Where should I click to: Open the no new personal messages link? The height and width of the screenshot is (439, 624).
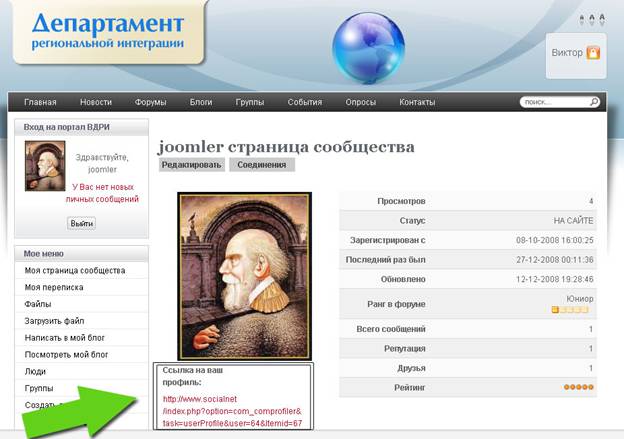click(x=102, y=193)
